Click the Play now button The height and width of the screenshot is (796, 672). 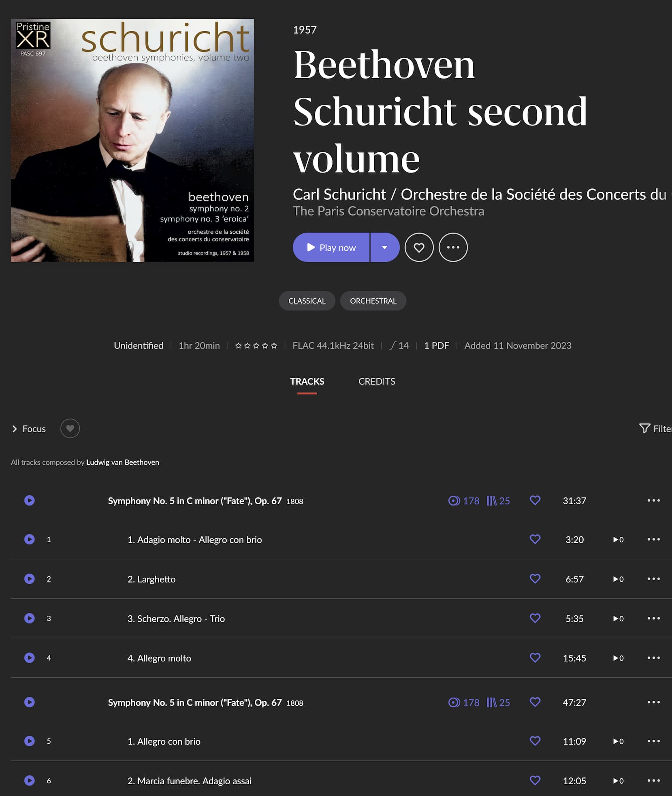[x=331, y=247]
